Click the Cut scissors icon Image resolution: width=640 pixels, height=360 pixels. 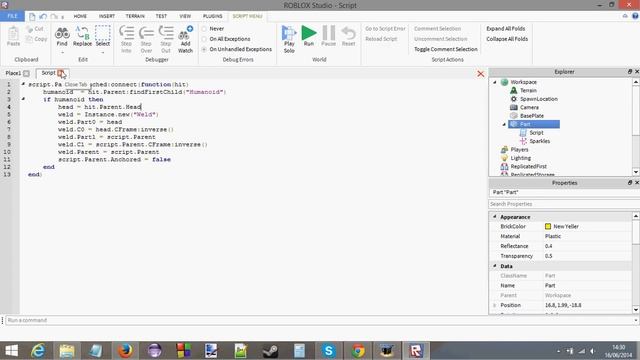point(29,29)
